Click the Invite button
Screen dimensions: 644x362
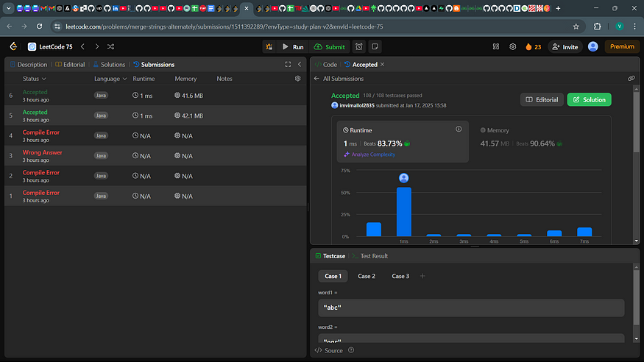click(565, 47)
